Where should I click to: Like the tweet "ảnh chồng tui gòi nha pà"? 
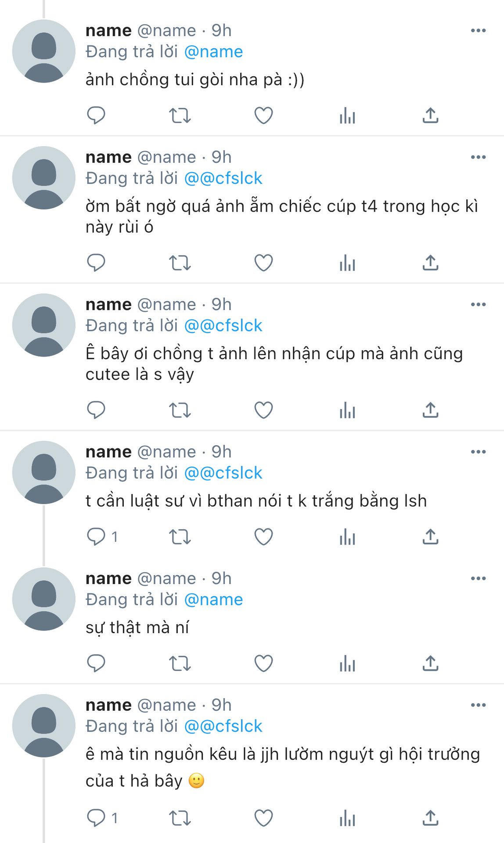[x=263, y=115]
